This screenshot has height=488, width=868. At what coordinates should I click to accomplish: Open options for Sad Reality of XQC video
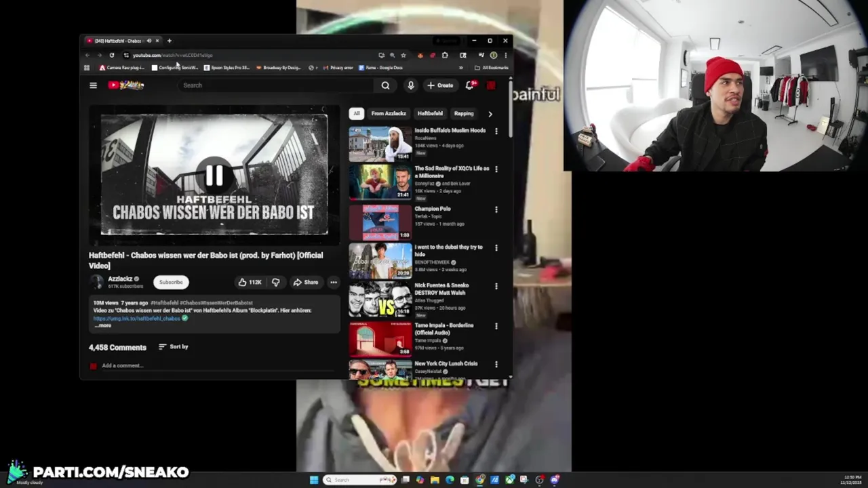coord(496,169)
